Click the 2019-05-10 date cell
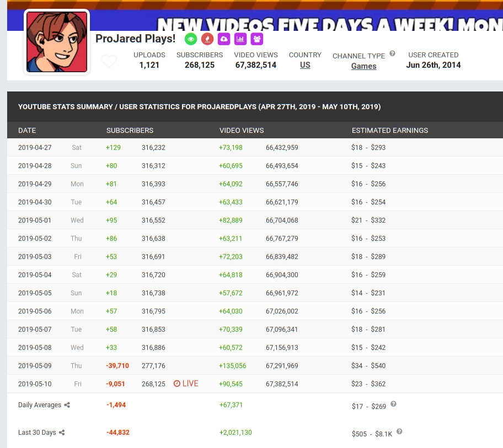 [35, 384]
